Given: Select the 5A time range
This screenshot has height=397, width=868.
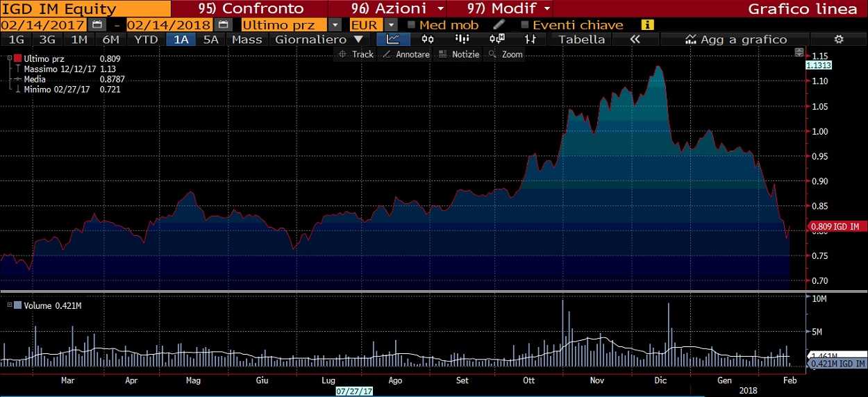Looking at the screenshot, I should pos(211,39).
